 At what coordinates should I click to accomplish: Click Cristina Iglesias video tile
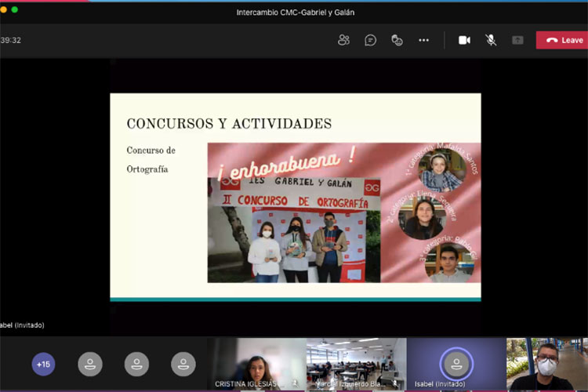click(x=257, y=364)
